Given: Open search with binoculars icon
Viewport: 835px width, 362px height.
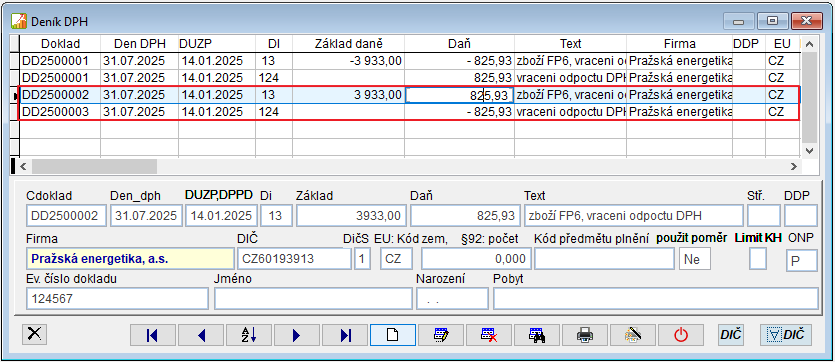Looking at the screenshot, I should 537,335.
